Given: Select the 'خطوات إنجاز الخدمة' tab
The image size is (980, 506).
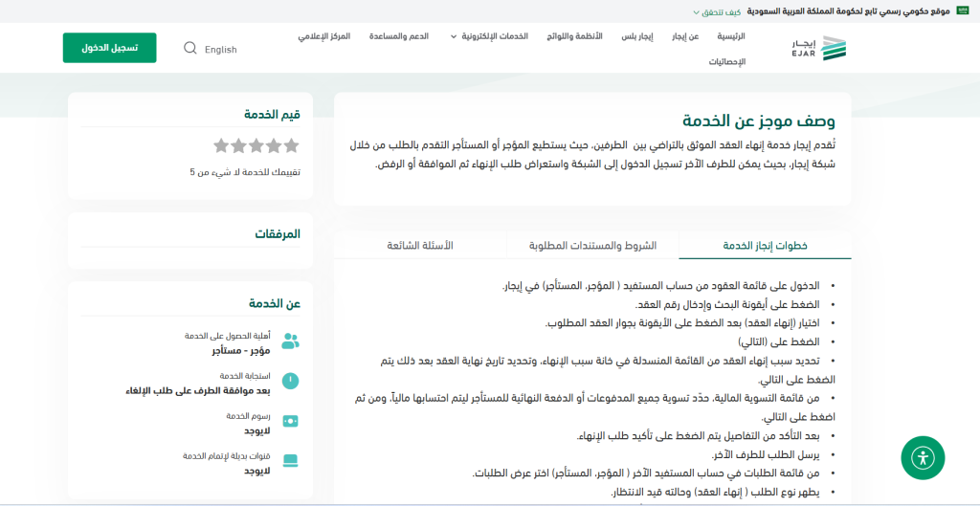Looking at the screenshot, I should (765, 245).
